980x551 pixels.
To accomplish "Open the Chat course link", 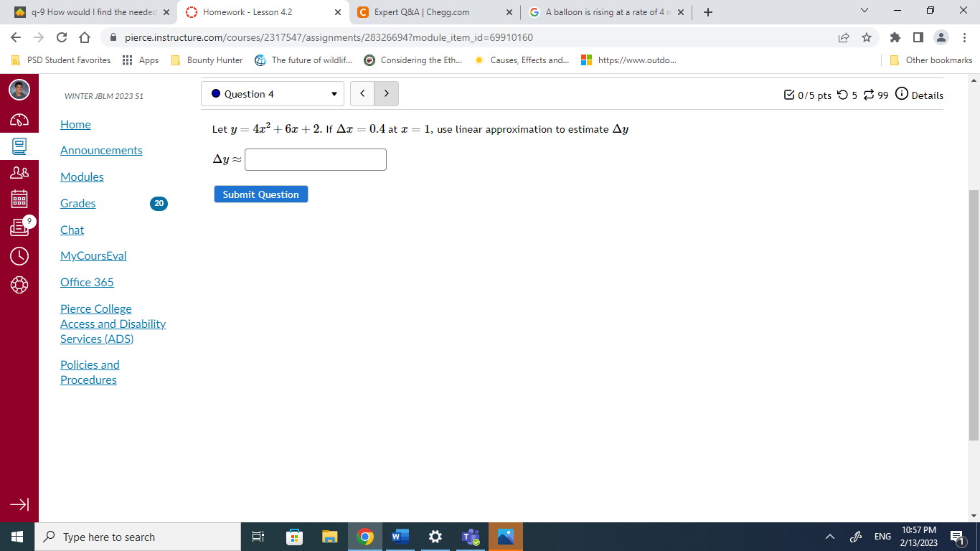I will 72,230.
